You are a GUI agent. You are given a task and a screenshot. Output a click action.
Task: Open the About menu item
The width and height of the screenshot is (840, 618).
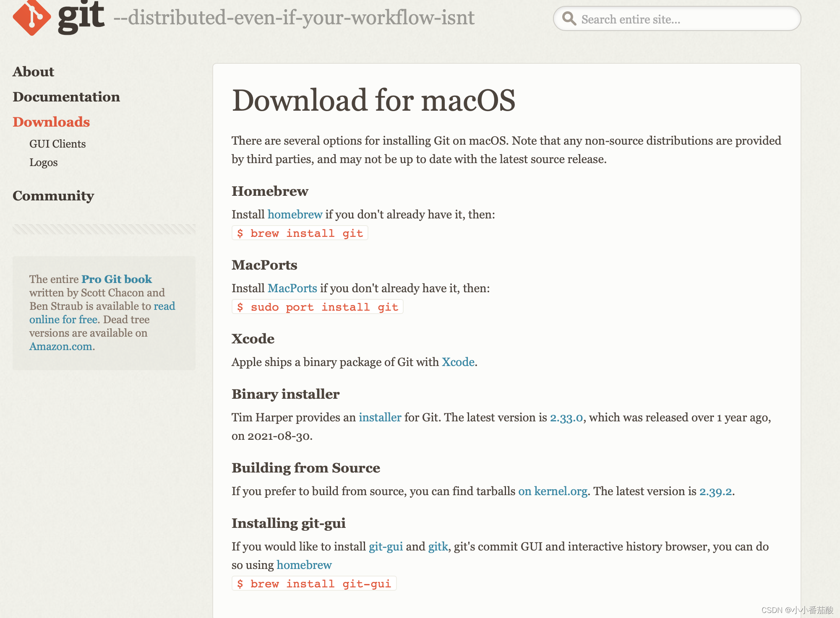pos(34,72)
